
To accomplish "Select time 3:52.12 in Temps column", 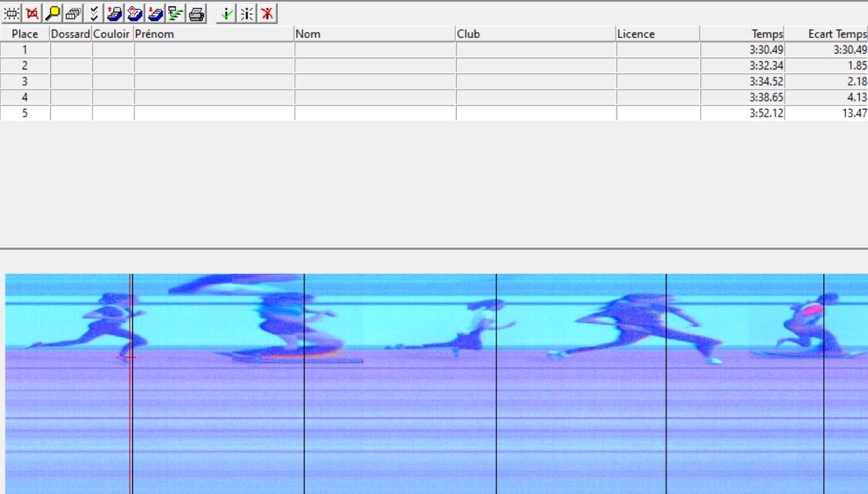I will point(766,113).
